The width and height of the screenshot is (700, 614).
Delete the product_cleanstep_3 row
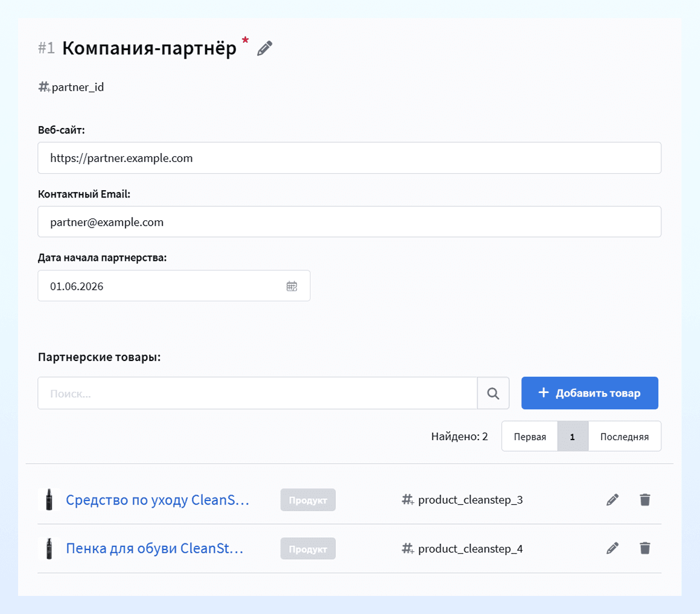point(644,500)
